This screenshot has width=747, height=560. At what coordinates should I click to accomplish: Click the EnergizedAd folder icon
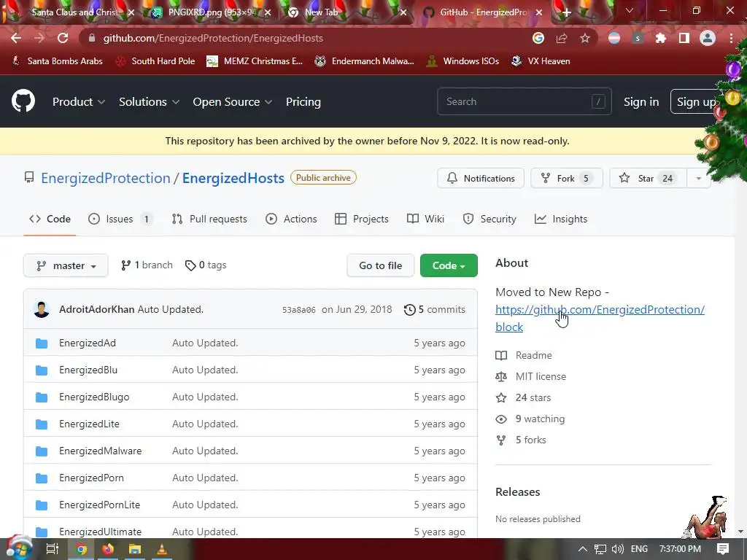(42, 343)
